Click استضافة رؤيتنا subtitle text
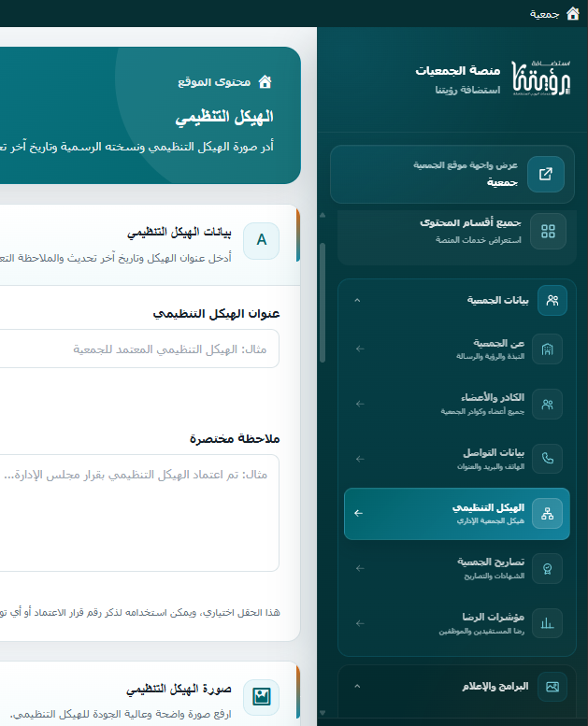 467,90
